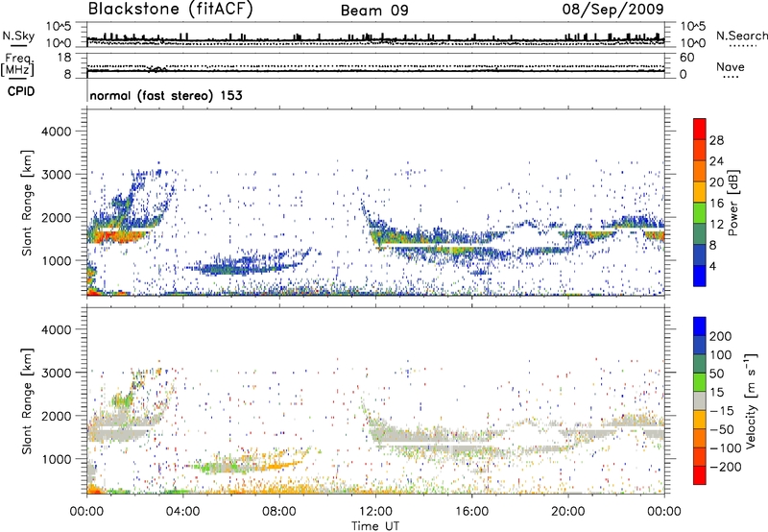Click the 'Velocity [m s-1]' color bar label
Image resolution: width=768 pixels, height=532 pixels.
pyautogui.click(x=751, y=400)
